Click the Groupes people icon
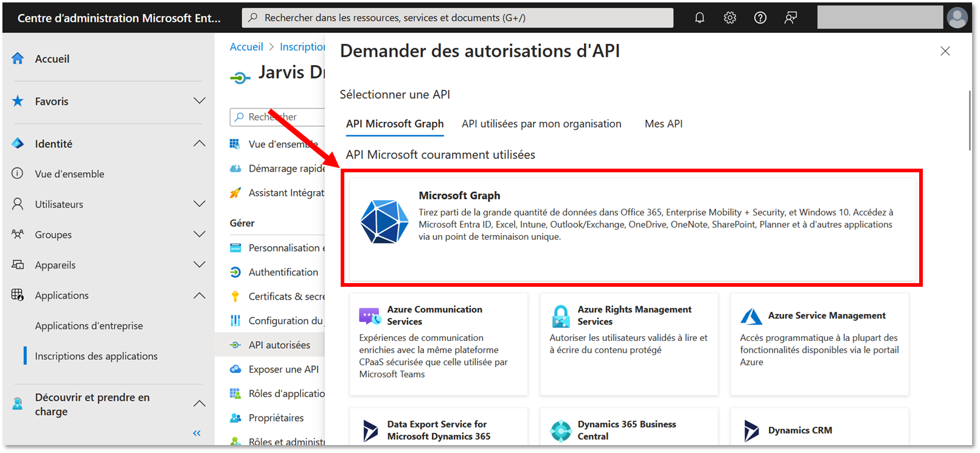The width and height of the screenshot is (980, 453). pos(18,234)
